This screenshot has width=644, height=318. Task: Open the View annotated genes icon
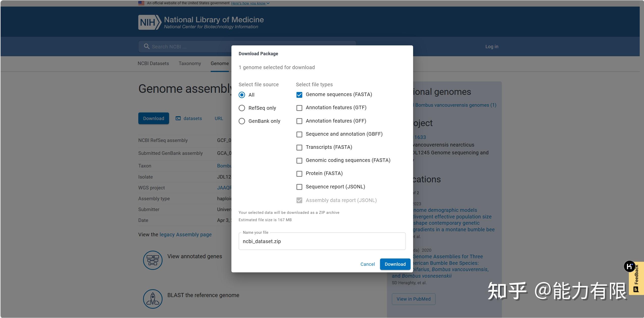pyautogui.click(x=153, y=260)
